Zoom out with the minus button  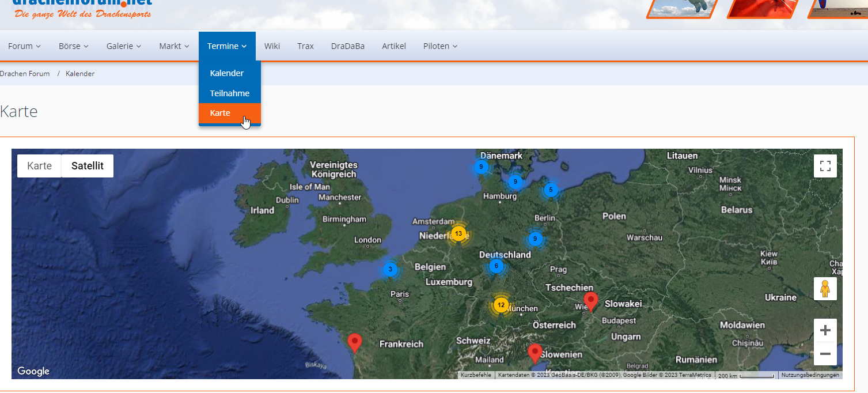825,353
